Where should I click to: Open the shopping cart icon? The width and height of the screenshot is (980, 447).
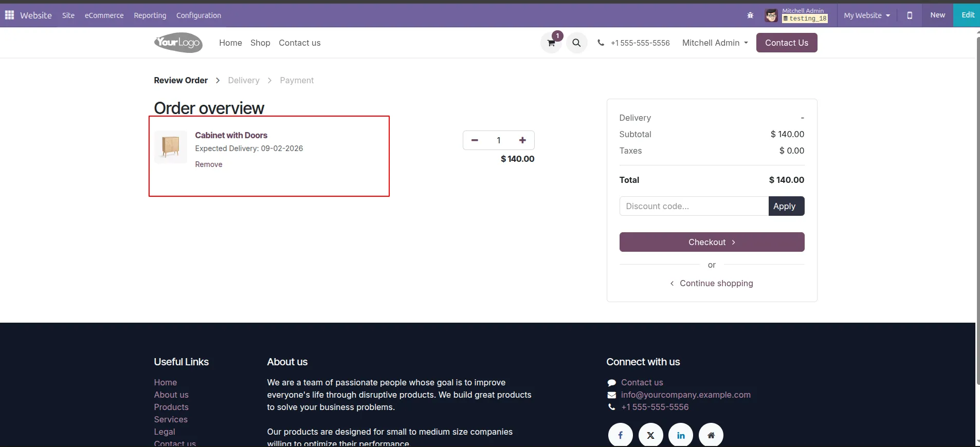point(551,43)
